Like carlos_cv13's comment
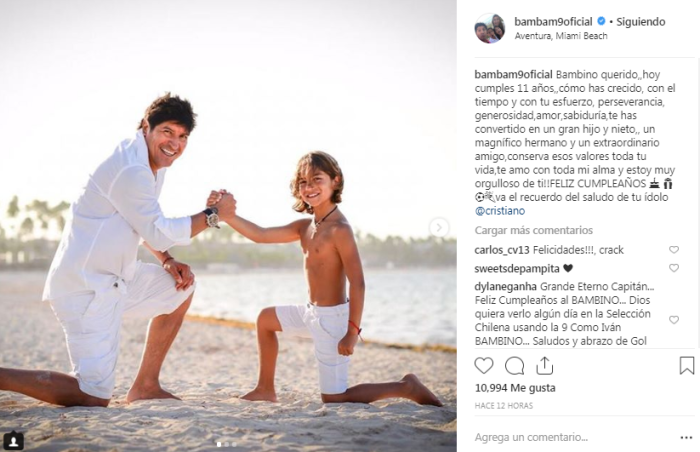This screenshot has height=452, width=700. pos(674,250)
